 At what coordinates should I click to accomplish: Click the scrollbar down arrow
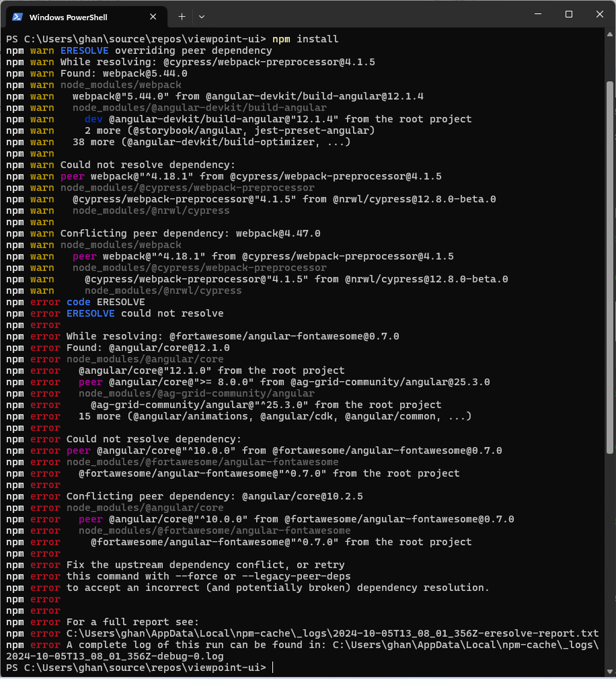(609, 672)
